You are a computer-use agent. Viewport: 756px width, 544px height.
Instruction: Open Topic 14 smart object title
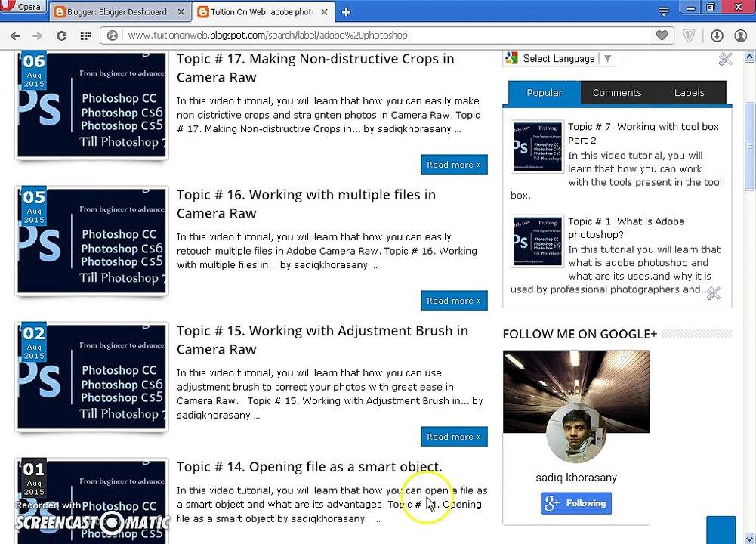tap(309, 467)
